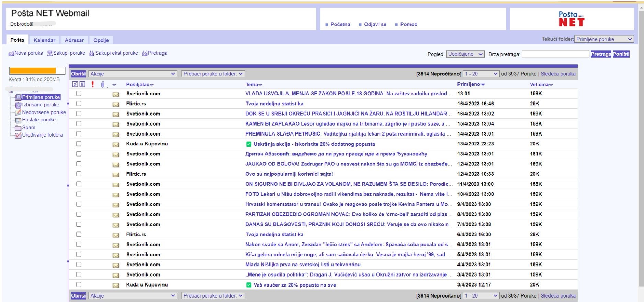Switch to the Adresar tab
This screenshot has width=644, height=302.
tap(74, 40)
